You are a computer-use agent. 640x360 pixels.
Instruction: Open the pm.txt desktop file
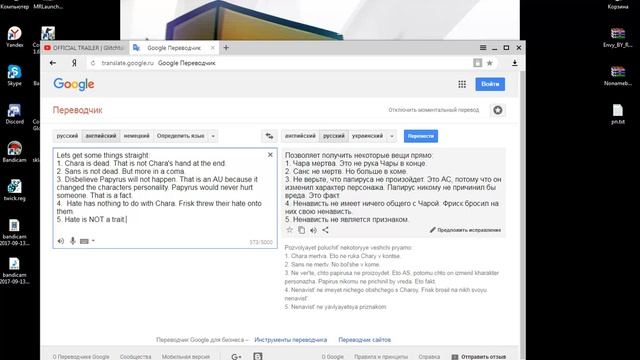[618, 114]
